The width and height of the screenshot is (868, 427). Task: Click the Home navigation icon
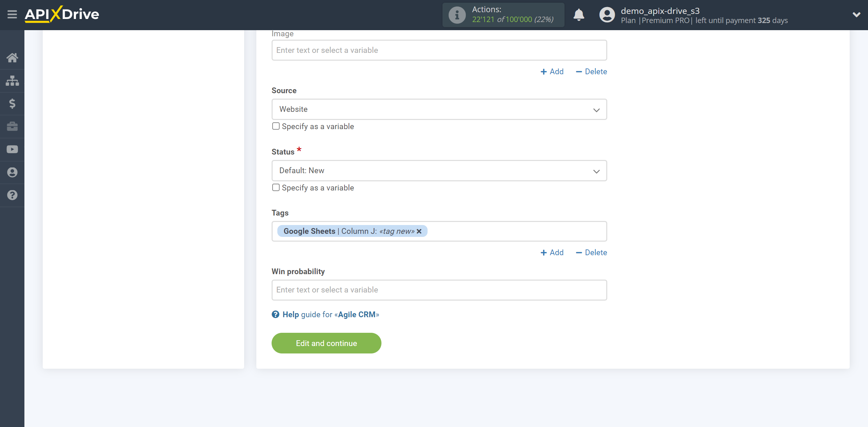pyautogui.click(x=12, y=58)
